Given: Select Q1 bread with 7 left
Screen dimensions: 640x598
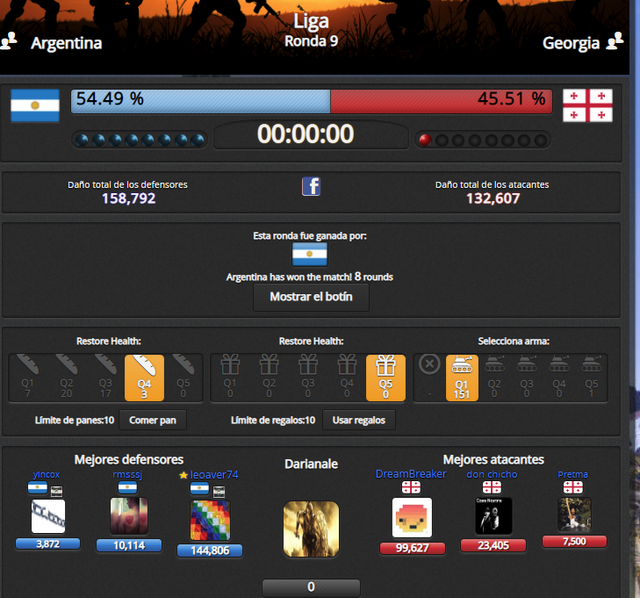Looking at the screenshot, I should pyautogui.click(x=27, y=377).
